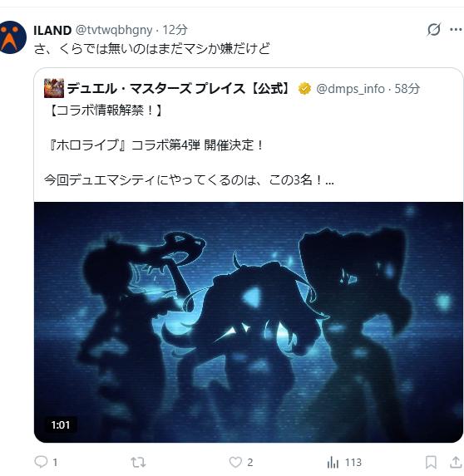This screenshot has height=476, width=464.
Task: Open quoted post's ホロライブ コラボ第4弾 text
Action: 155,145
